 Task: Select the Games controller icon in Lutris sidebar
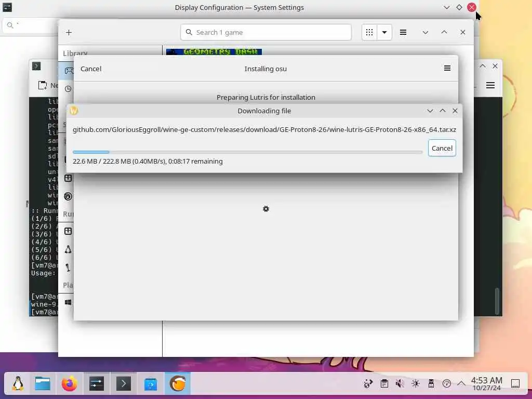click(69, 71)
